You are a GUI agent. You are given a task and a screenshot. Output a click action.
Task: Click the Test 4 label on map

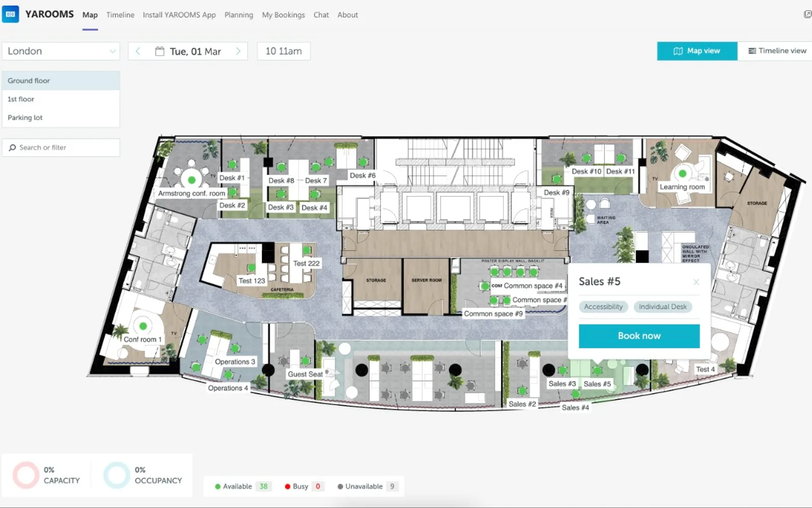pyautogui.click(x=705, y=369)
